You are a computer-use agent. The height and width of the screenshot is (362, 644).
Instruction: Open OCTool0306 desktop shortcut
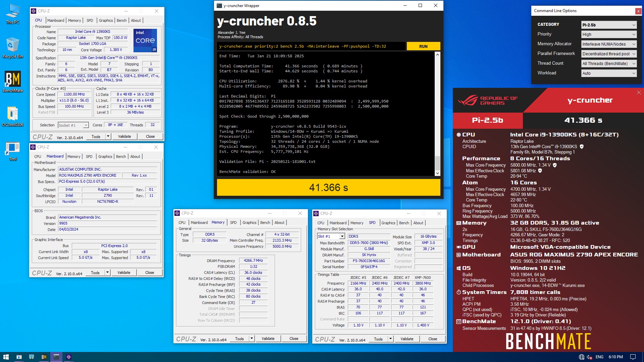[x=13, y=116]
